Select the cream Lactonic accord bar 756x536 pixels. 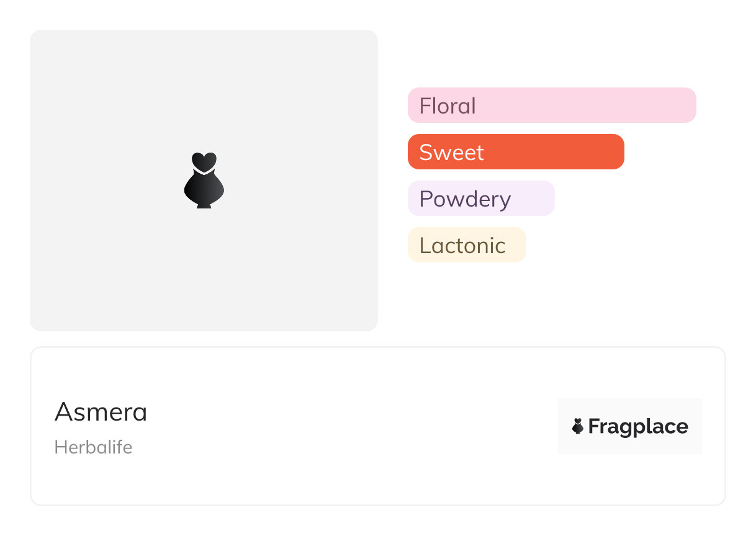[x=467, y=245]
